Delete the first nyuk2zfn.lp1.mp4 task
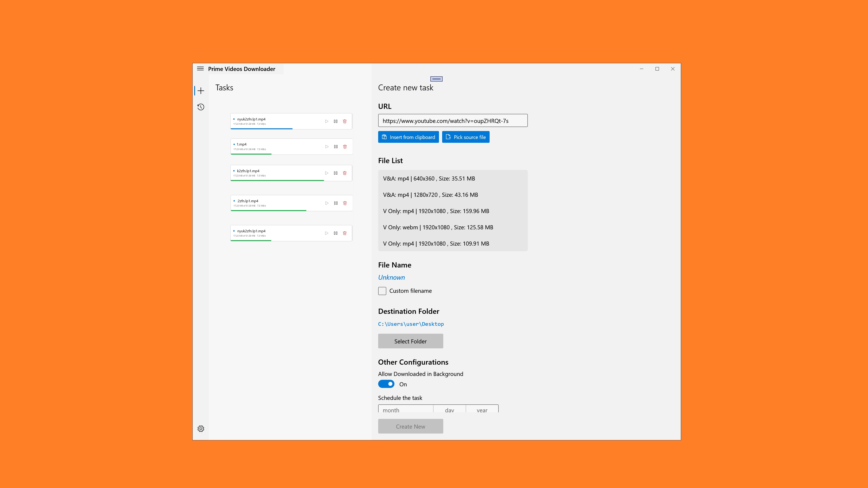 [x=345, y=121]
